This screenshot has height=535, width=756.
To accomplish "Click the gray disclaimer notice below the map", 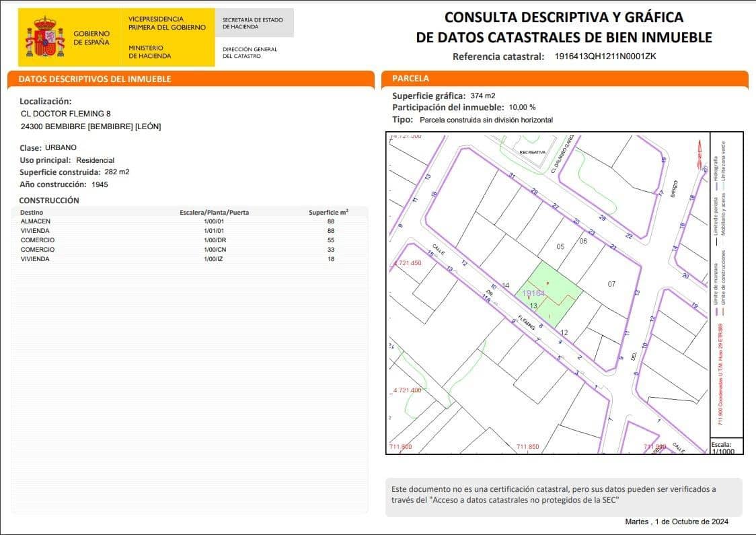I will (x=564, y=495).
